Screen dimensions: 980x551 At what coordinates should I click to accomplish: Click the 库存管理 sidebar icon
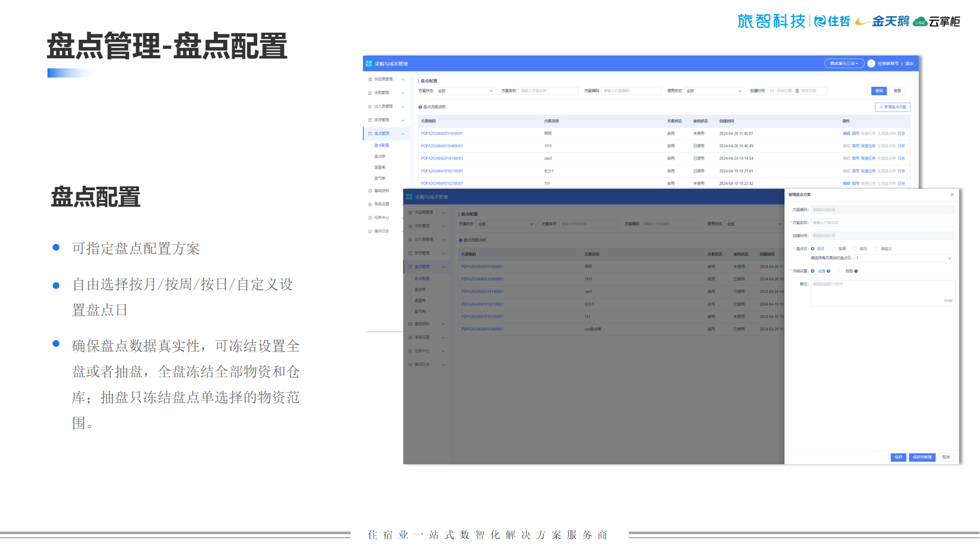pos(370,120)
